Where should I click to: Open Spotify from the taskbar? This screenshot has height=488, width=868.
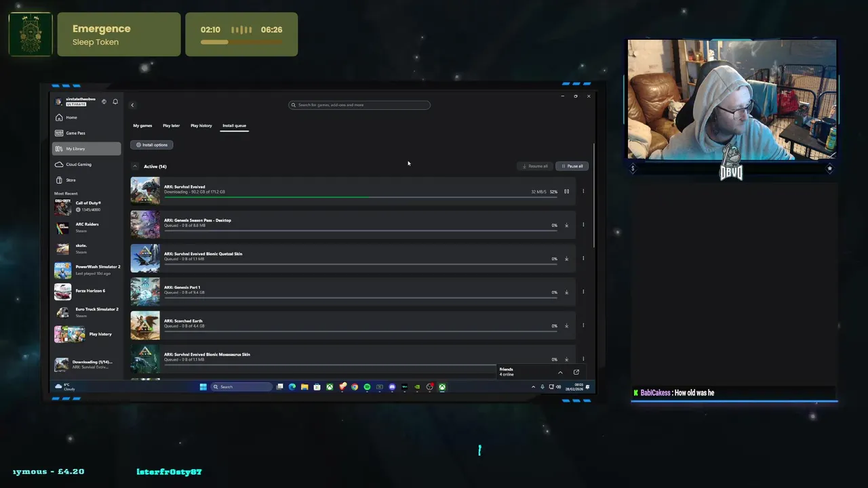pos(367,387)
